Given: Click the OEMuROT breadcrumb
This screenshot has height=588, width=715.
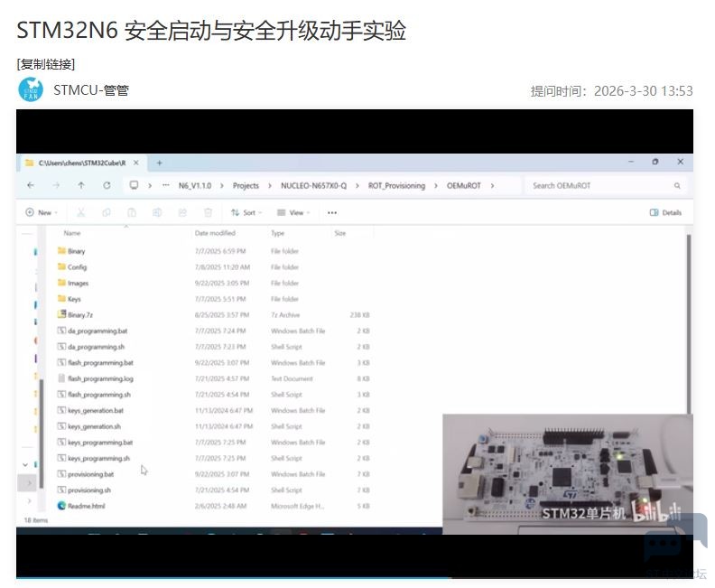Looking at the screenshot, I should pos(464,186).
